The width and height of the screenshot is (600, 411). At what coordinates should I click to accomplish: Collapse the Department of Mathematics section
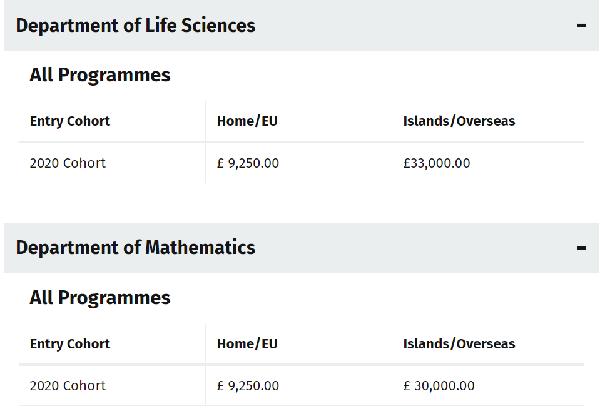click(x=301, y=248)
